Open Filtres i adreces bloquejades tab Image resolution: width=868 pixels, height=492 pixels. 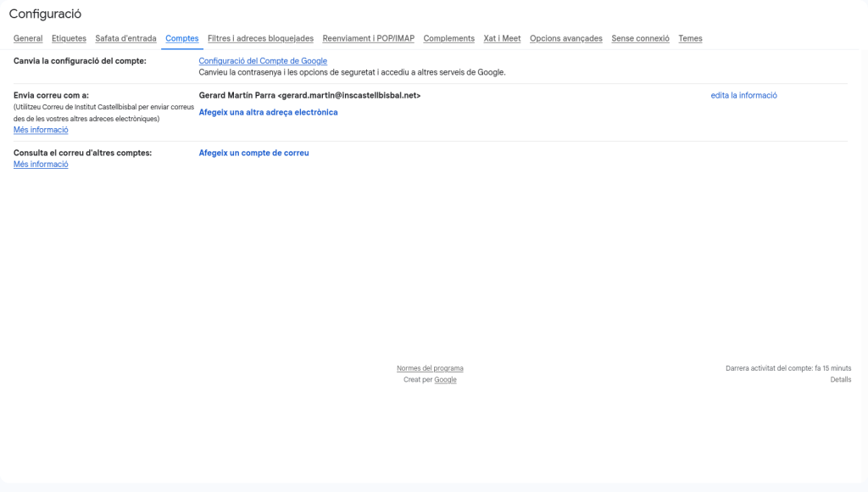click(260, 38)
